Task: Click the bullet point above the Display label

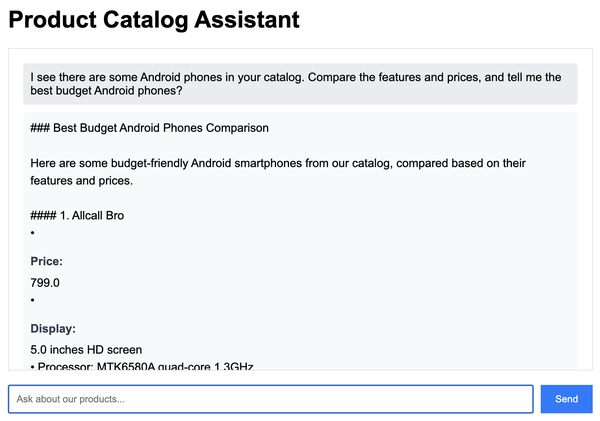Action: click(33, 299)
